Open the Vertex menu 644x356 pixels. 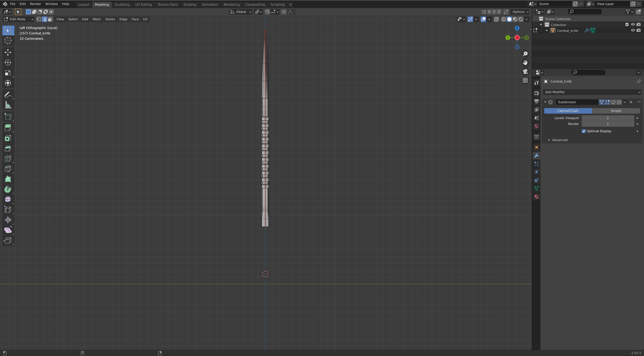point(110,19)
